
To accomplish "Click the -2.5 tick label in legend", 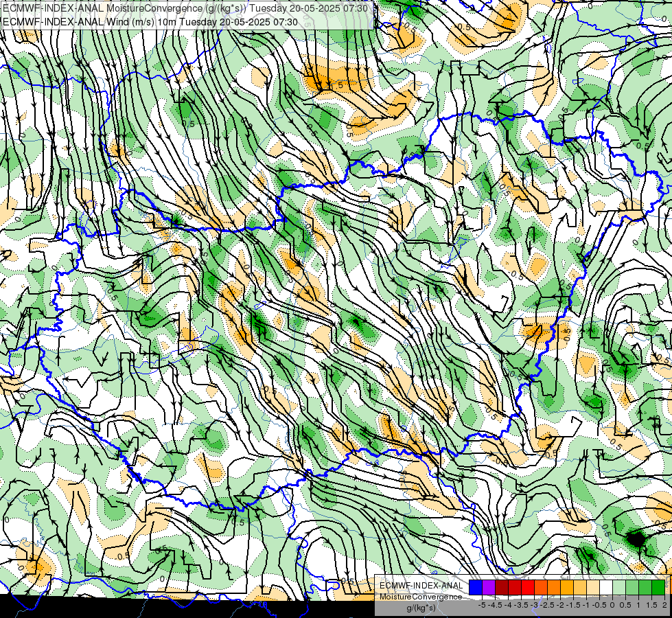I will click(547, 605).
